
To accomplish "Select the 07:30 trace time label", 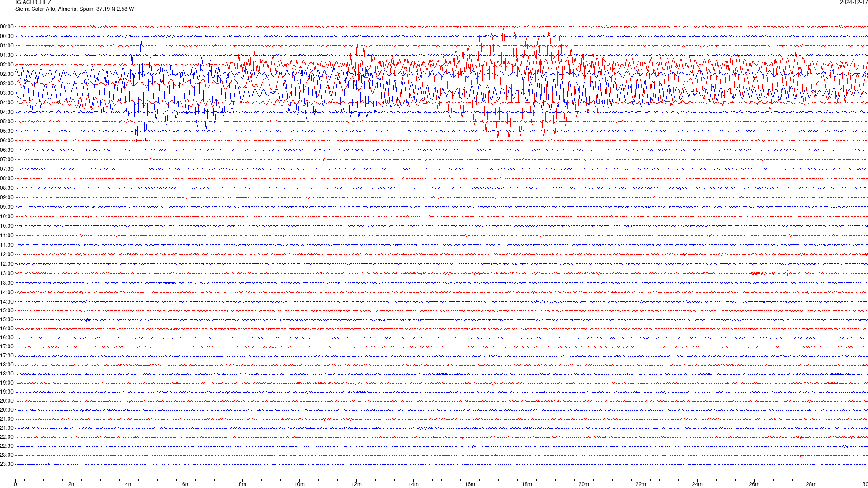I will pyautogui.click(x=7, y=169).
